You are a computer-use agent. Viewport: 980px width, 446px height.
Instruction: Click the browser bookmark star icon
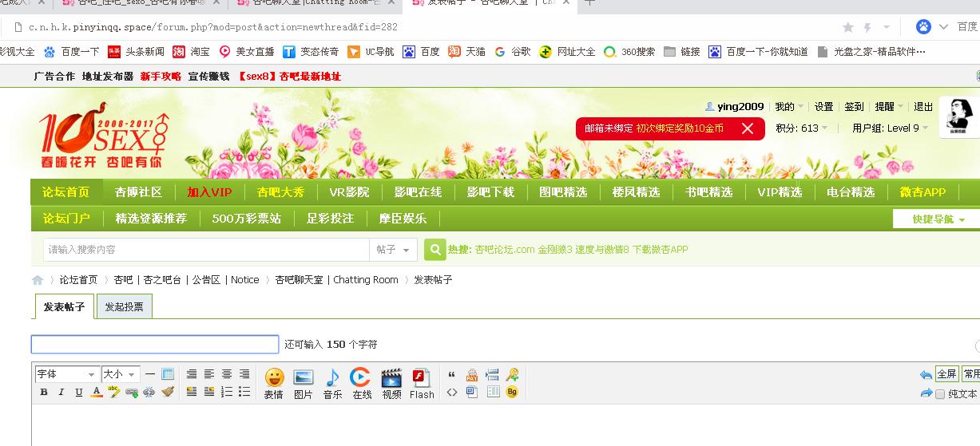click(x=848, y=27)
